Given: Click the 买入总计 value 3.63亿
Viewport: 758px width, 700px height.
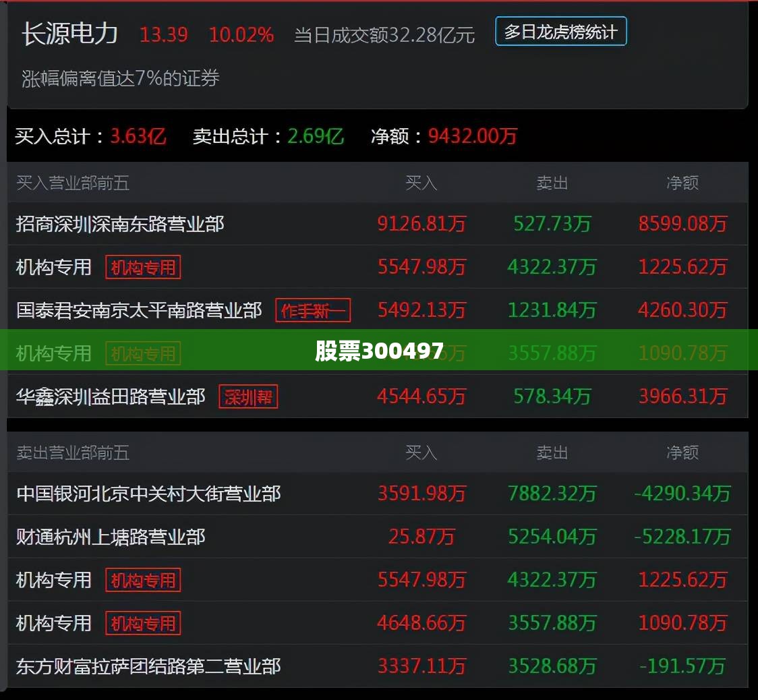Looking at the screenshot, I should click(x=138, y=136).
